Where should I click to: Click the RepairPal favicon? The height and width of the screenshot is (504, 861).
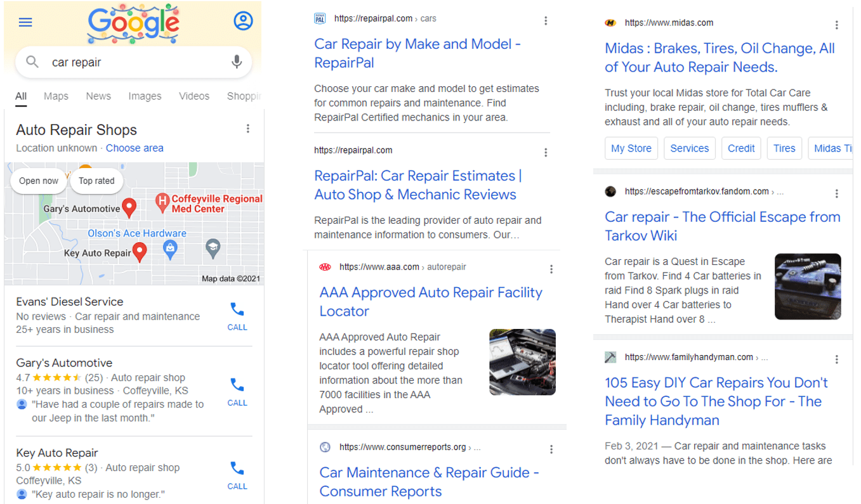click(320, 19)
